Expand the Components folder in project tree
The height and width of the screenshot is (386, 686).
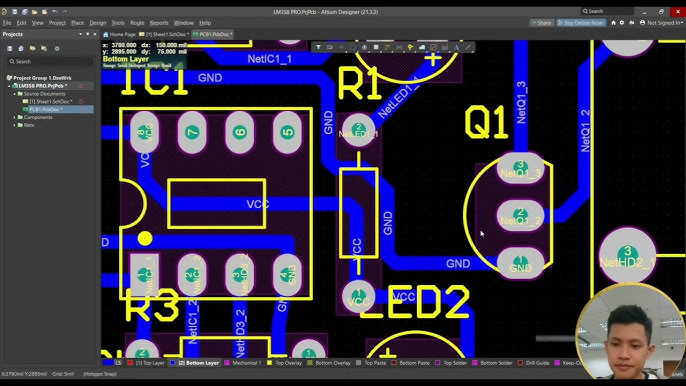pos(14,117)
